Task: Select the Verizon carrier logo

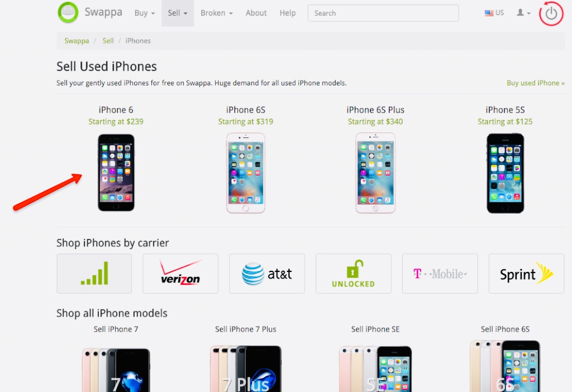Action: pyautogui.click(x=180, y=274)
